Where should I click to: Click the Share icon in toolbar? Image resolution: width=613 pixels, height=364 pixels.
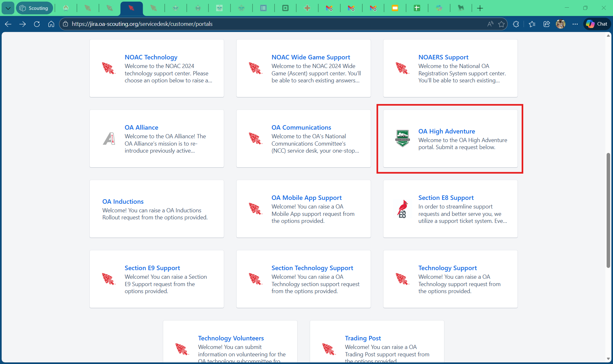546,24
